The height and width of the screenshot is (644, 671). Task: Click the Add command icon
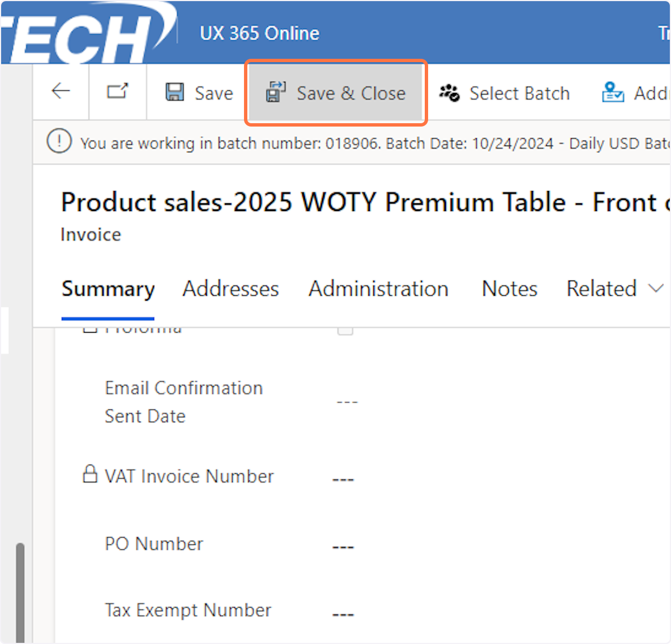pos(613,92)
